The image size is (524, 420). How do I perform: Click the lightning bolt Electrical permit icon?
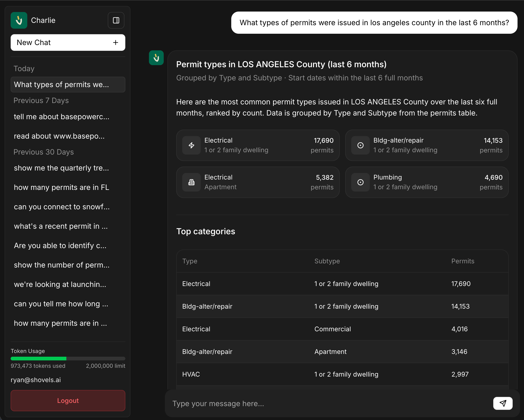pos(191,145)
